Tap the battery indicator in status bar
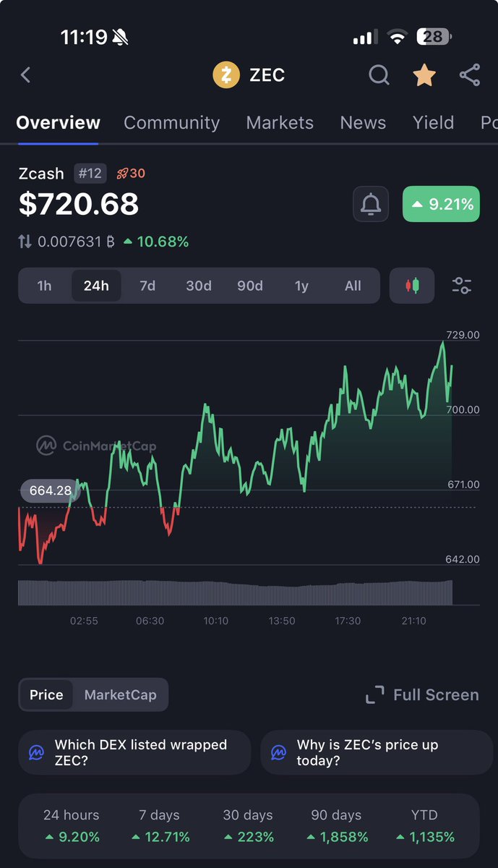The width and height of the screenshot is (498, 868). click(x=436, y=37)
